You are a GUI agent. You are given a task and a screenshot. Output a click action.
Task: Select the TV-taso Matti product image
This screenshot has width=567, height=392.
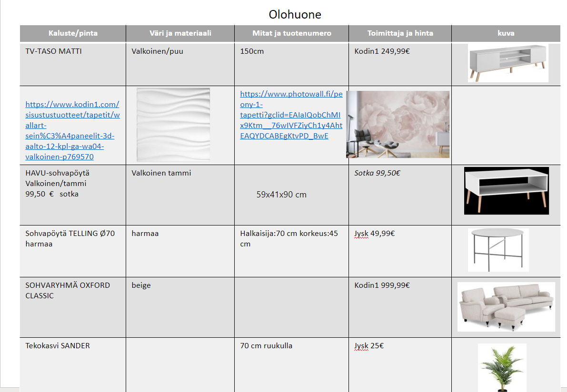pos(508,63)
